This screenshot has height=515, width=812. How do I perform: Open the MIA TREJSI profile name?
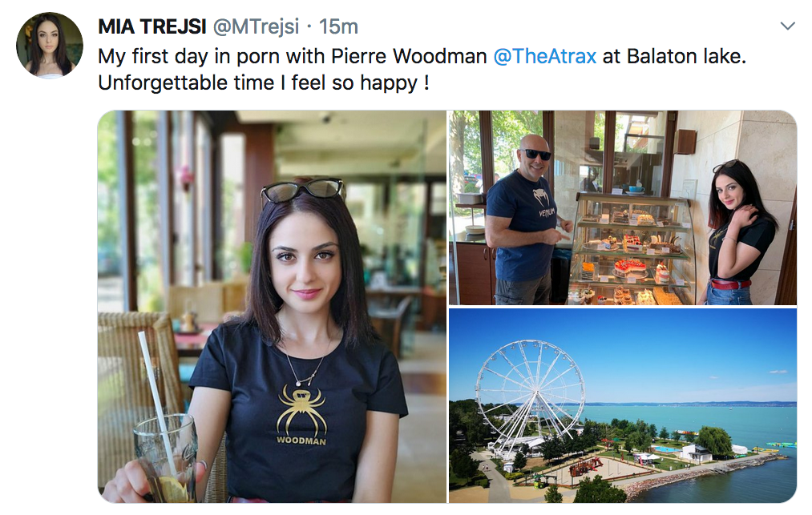tap(151, 26)
